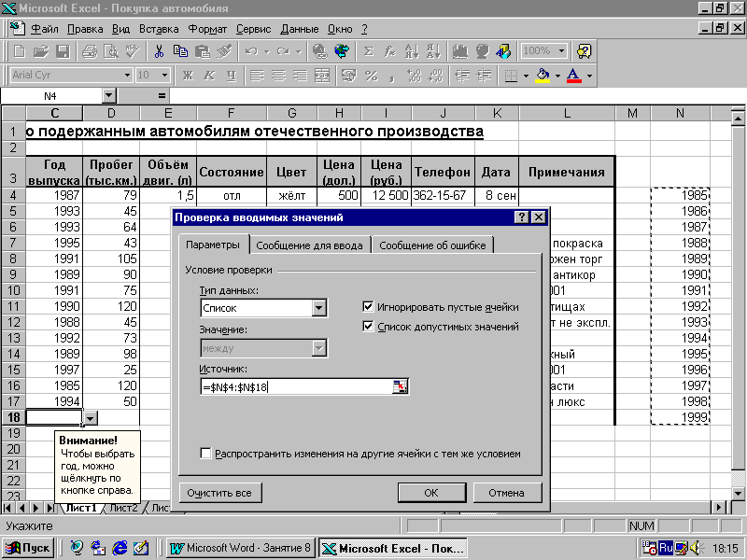Open the Файл menu
The height and width of the screenshot is (560, 747).
coord(45,29)
